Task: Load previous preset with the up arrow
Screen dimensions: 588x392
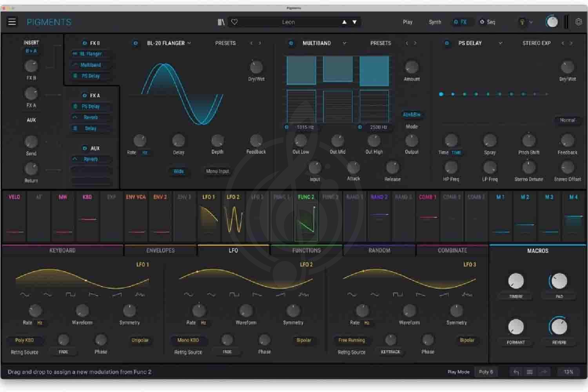Action: [x=344, y=22]
